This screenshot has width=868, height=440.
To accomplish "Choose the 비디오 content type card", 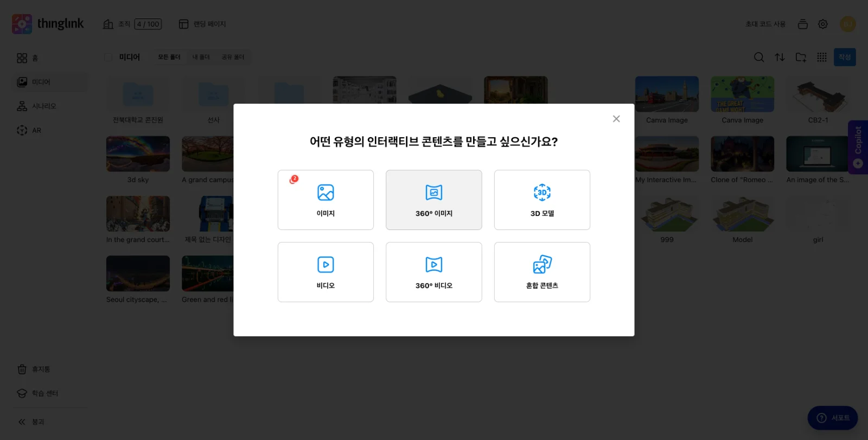I will pyautogui.click(x=325, y=272).
